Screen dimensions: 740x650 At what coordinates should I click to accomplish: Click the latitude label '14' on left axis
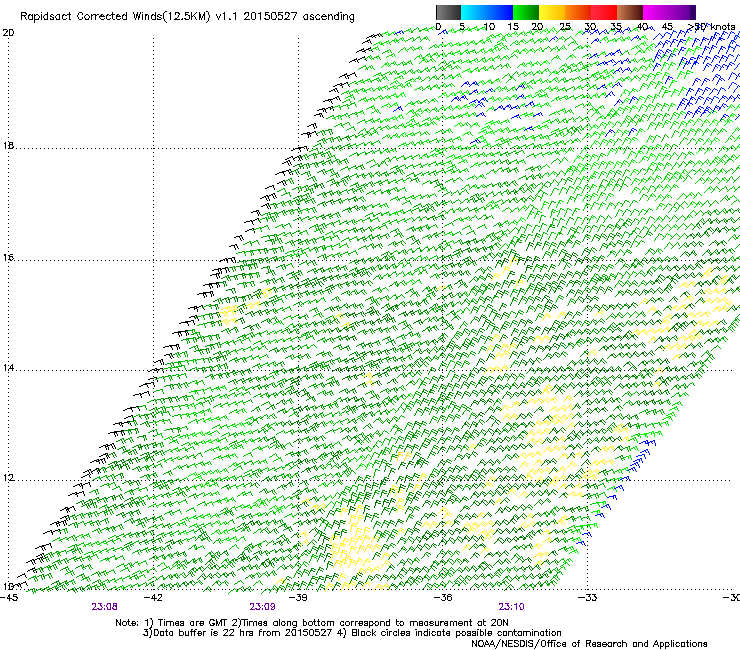tap(8, 368)
